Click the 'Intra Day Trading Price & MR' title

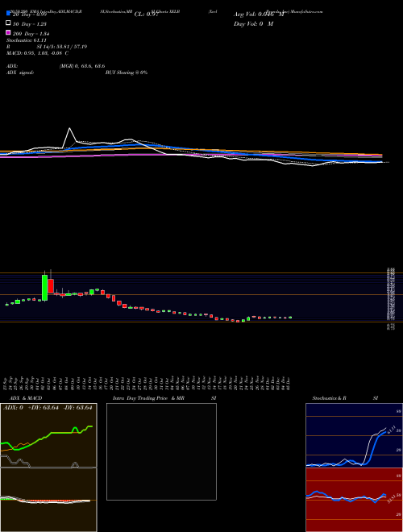point(149,398)
